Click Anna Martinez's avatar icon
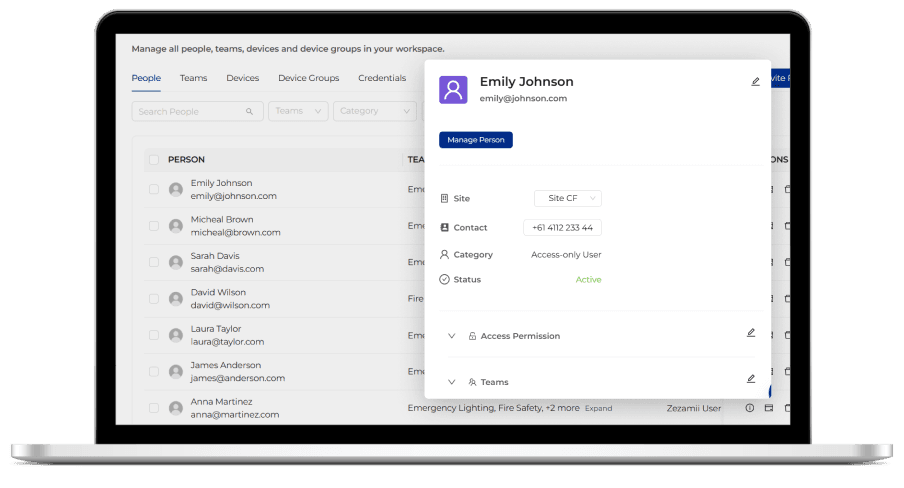This screenshot has width=904, height=488. point(176,408)
